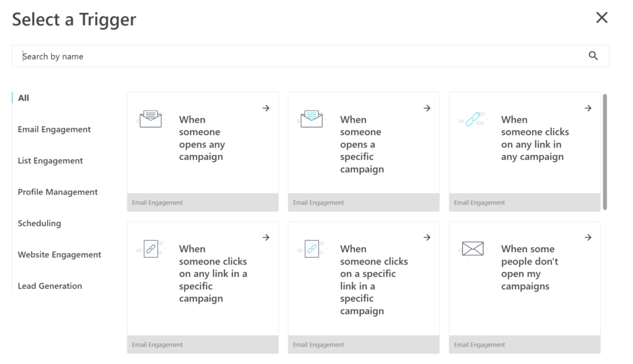View Website Engagement triggers
Screen dimensions: 633x364
[59, 255]
